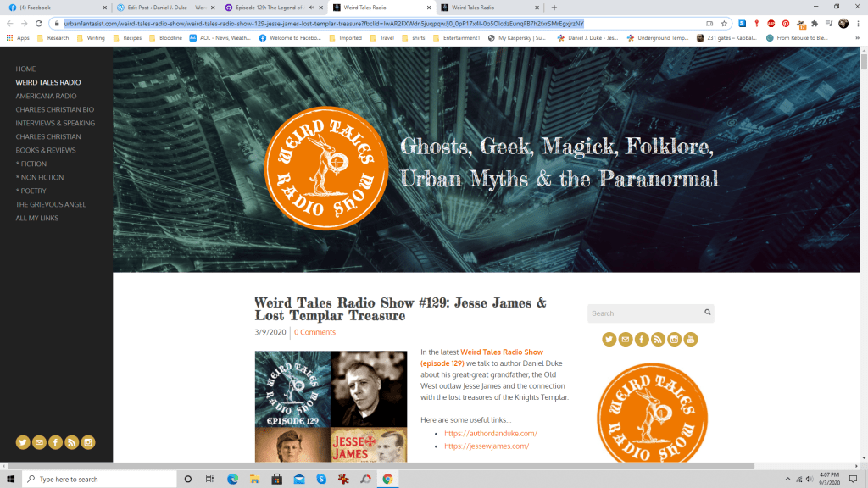The image size is (868, 488).
Task: Click the RSS feed icon in the left sidebar
Action: (72, 442)
